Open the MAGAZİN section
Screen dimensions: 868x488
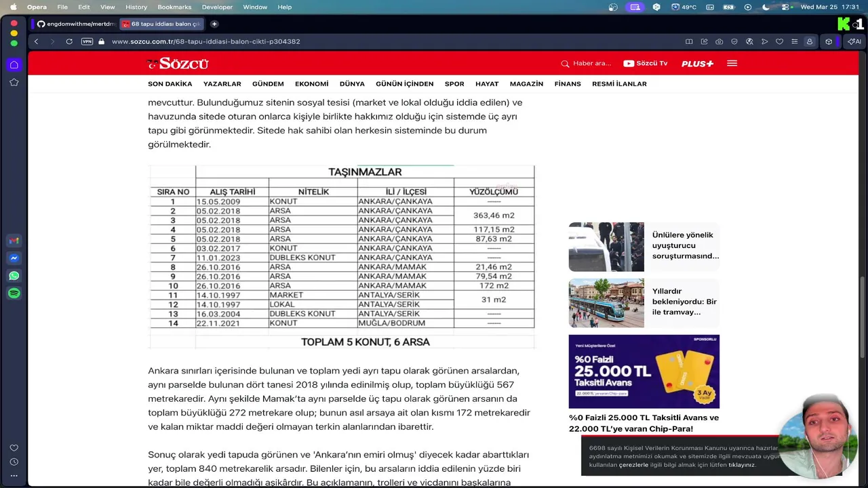coord(527,84)
